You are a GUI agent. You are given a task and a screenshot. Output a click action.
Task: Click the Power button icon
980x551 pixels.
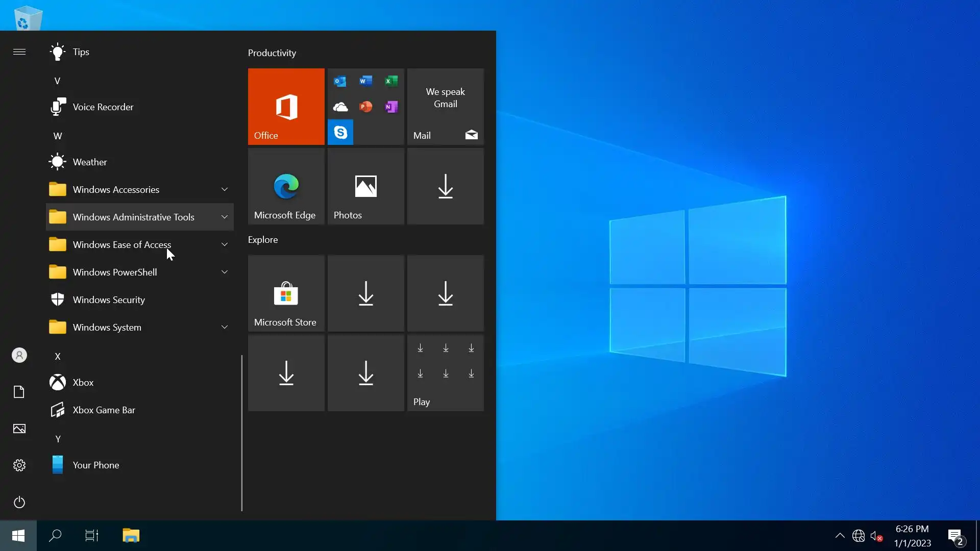pyautogui.click(x=19, y=502)
